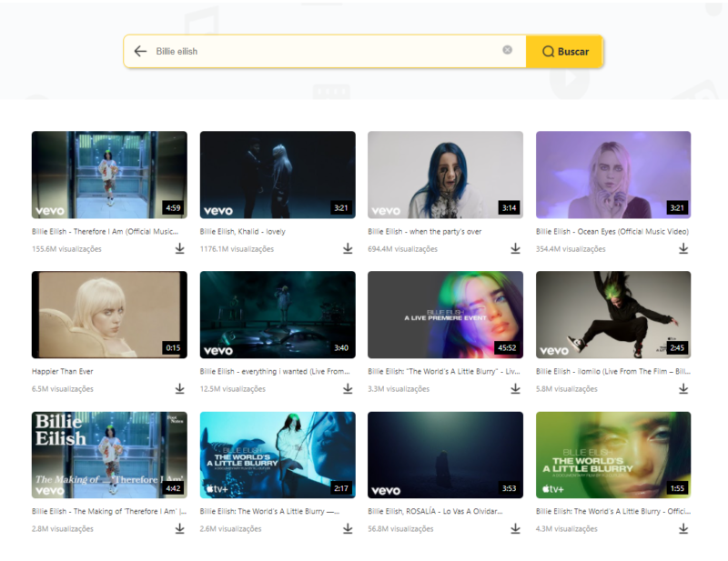
Task: Open Lo Vas A Olvidar 3:53 thumbnail
Action: pos(445,455)
